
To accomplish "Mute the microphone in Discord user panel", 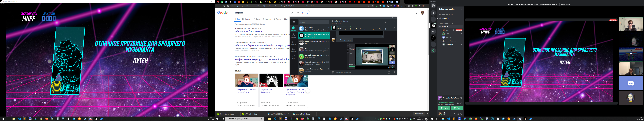I will coord(454,113).
